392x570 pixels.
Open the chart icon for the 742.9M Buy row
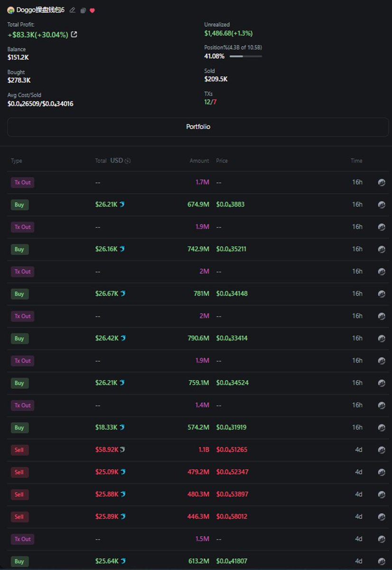(x=382, y=249)
